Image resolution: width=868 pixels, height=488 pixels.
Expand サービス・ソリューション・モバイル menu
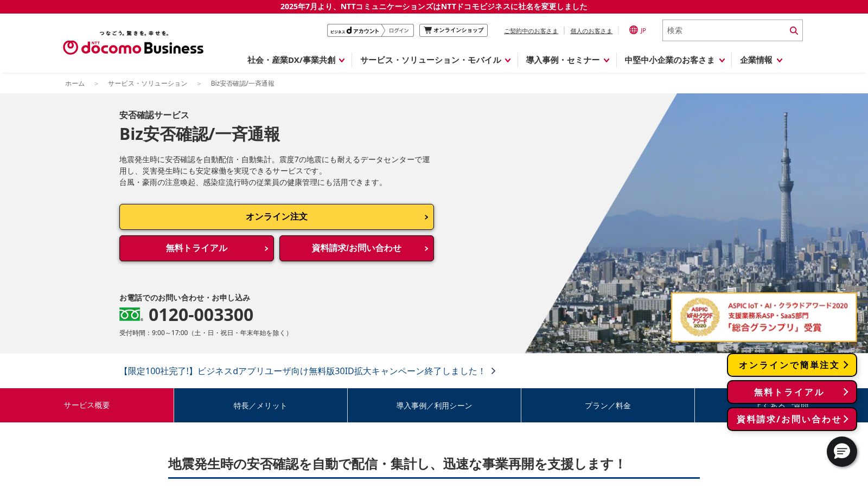point(435,60)
